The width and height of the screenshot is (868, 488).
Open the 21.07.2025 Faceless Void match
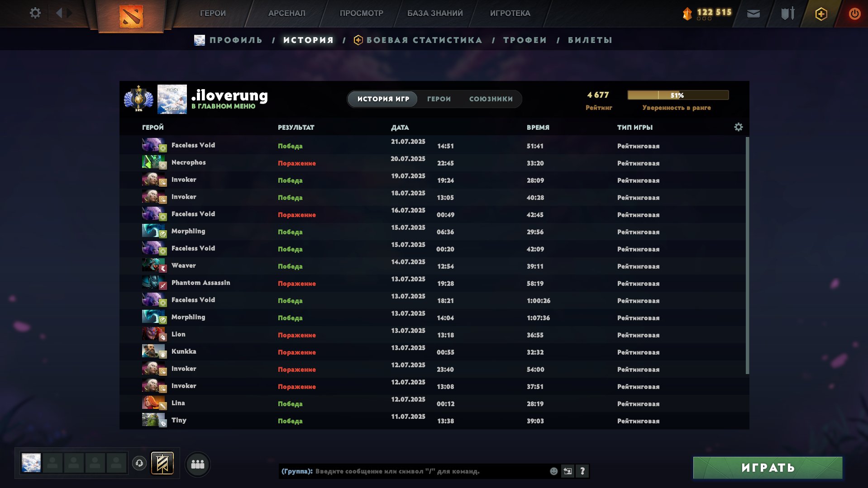pyautogui.click(x=432, y=145)
